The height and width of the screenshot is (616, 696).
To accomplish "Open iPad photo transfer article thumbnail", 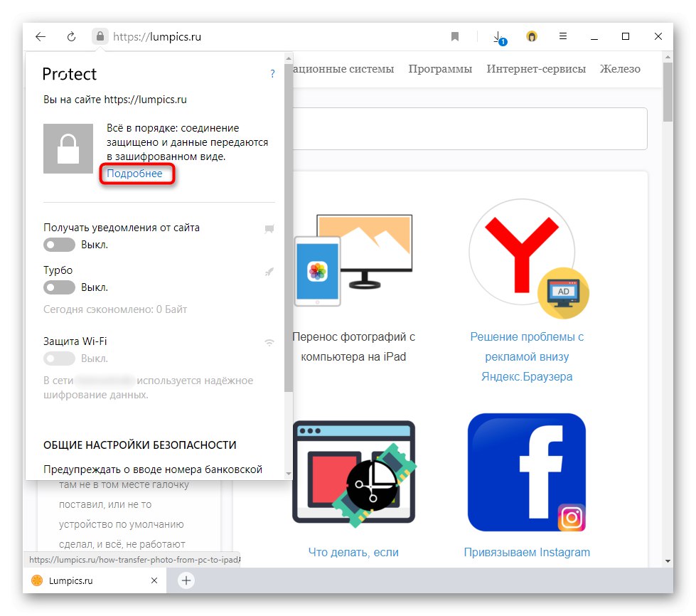I will [354, 260].
